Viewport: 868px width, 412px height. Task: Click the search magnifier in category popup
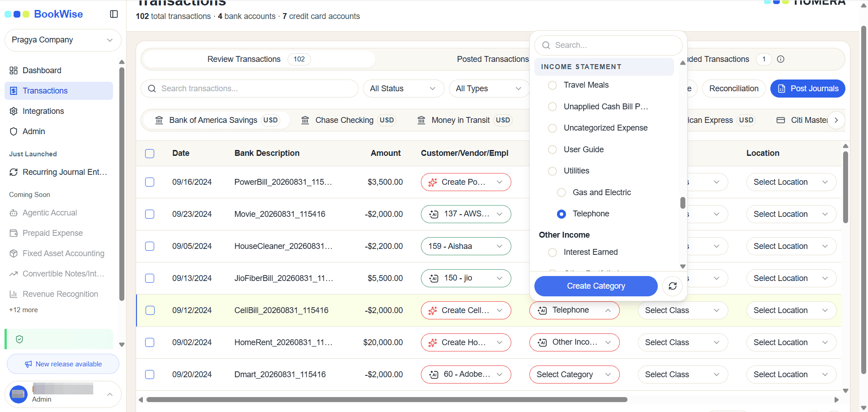pyautogui.click(x=546, y=45)
